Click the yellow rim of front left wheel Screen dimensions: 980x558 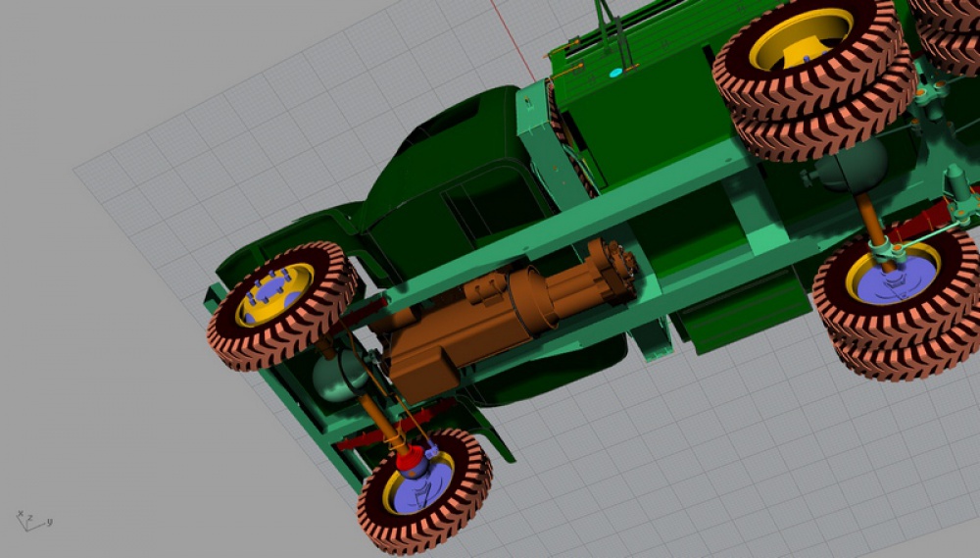(273, 295)
